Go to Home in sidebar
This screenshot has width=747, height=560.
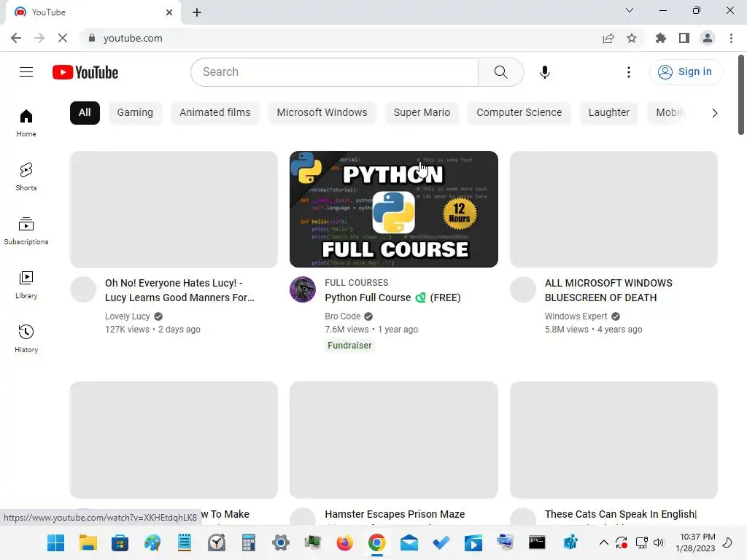click(26, 122)
